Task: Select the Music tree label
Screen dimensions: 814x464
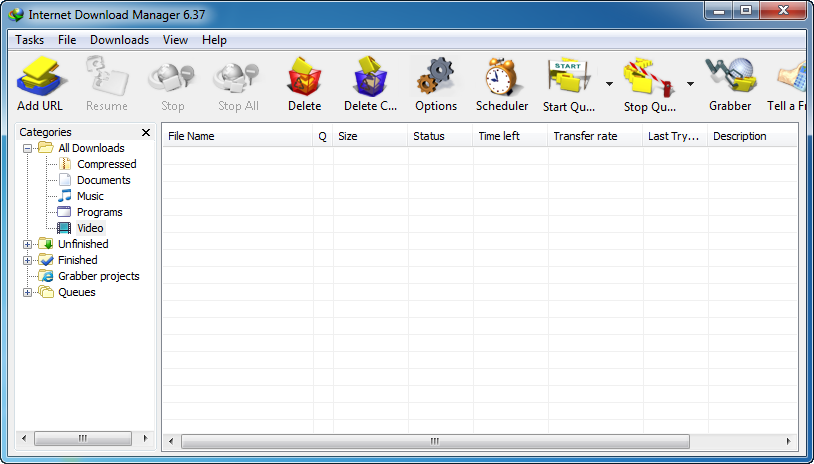Action: pos(90,196)
